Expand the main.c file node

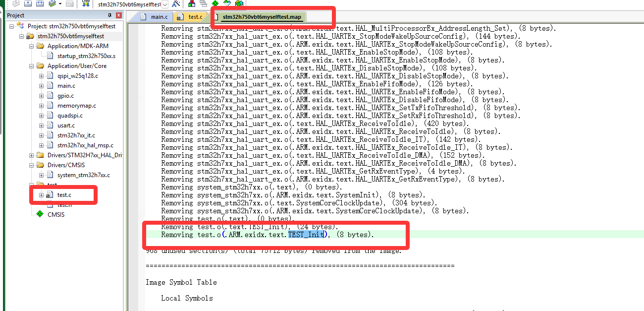tap(41, 86)
